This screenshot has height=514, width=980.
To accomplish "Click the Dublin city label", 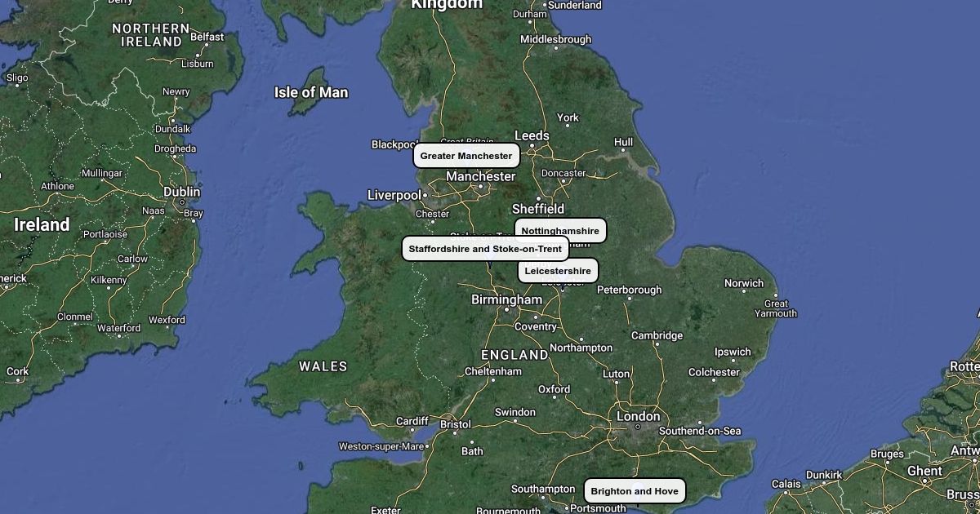I will (x=182, y=192).
